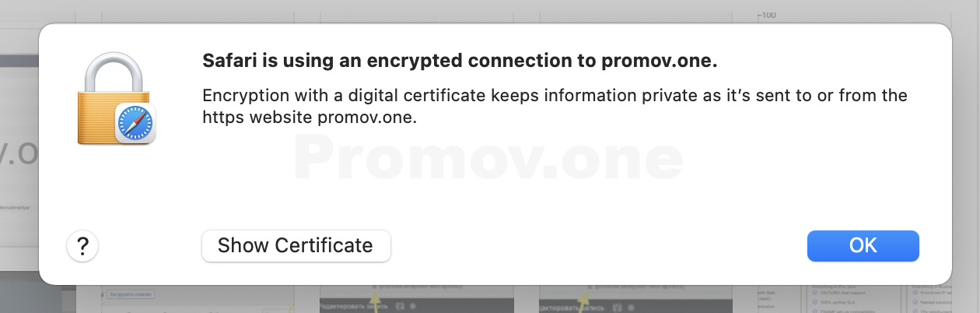Click the check icon beside 100% uptime SLA
Viewport: 980px width, 313px height.
pyautogui.click(x=814, y=301)
